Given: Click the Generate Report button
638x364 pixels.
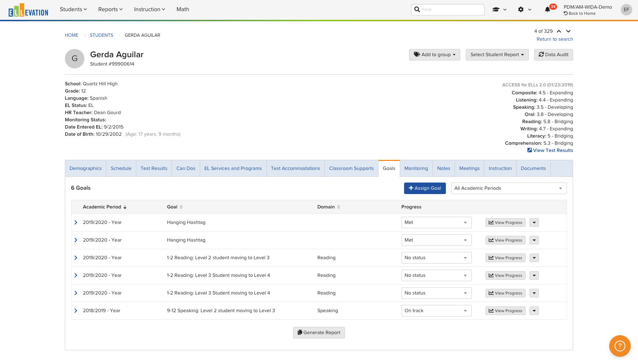Looking at the screenshot, I should coord(319,333).
